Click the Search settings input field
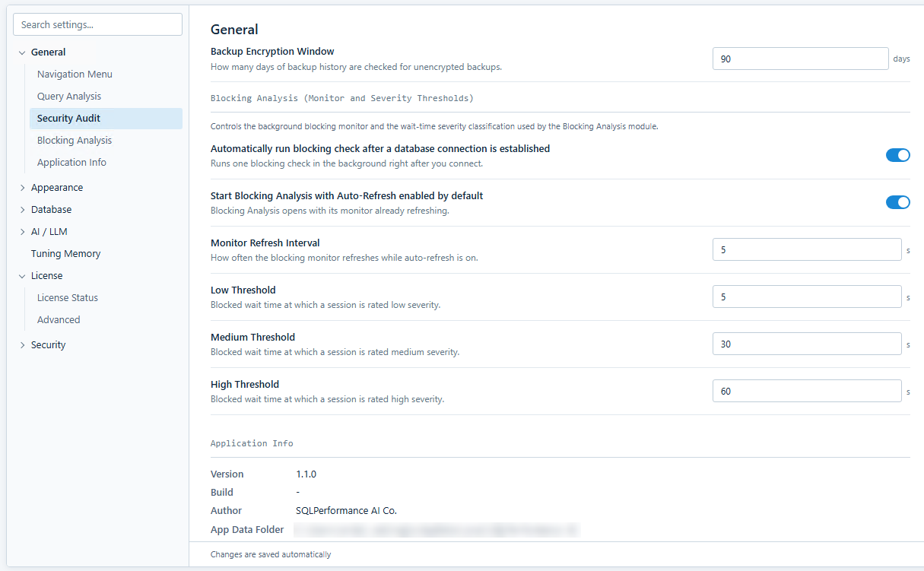 (x=97, y=24)
